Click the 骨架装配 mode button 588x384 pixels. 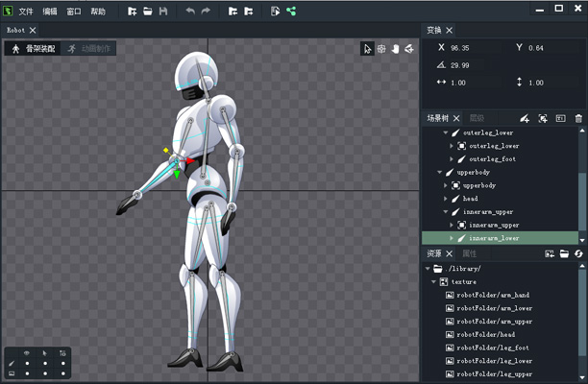pos(33,48)
